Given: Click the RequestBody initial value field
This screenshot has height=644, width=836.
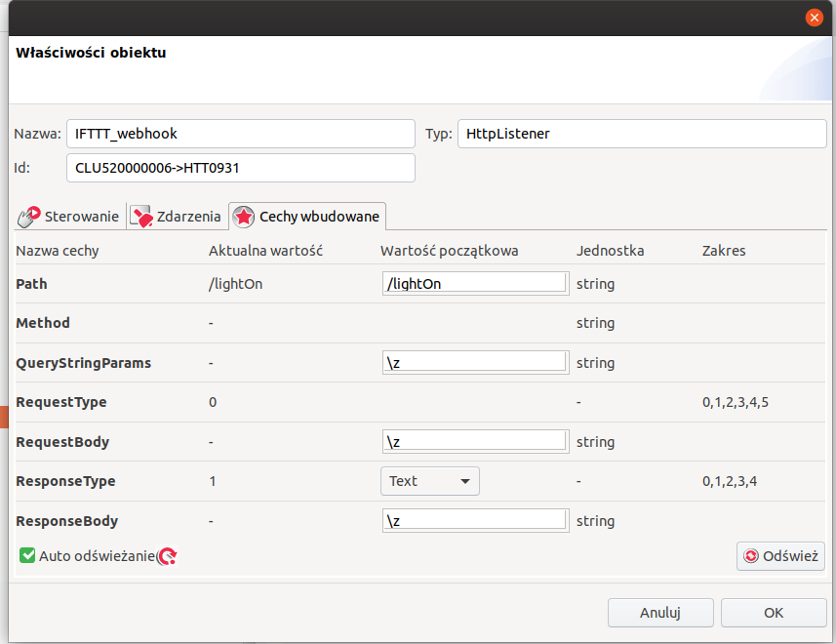Looking at the screenshot, I should coord(474,442).
